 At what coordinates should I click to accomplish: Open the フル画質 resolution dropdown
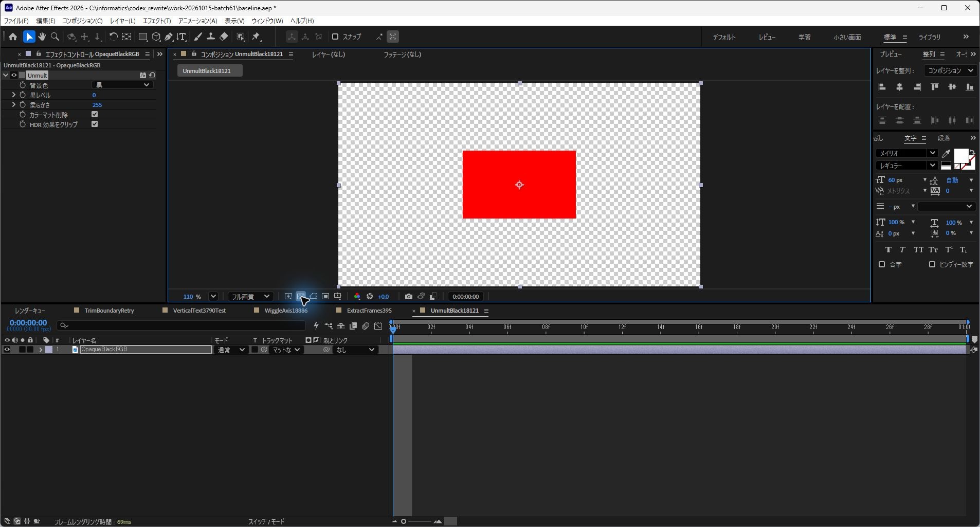(x=250, y=297)
